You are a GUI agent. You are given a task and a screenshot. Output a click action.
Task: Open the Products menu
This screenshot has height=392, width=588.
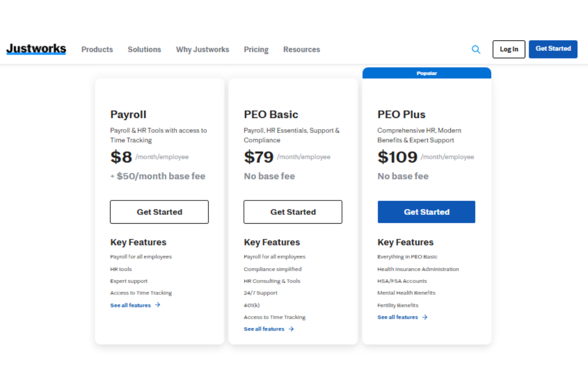[97, 49]
